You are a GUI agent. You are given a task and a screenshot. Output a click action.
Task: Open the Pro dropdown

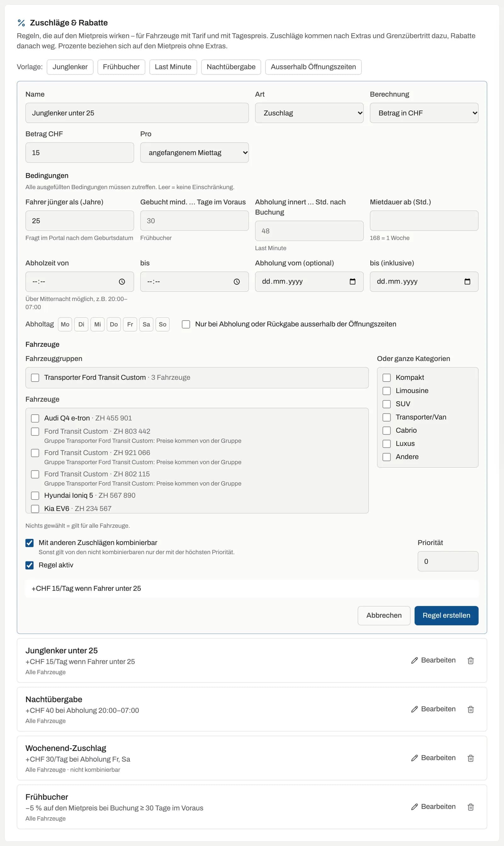194,153
